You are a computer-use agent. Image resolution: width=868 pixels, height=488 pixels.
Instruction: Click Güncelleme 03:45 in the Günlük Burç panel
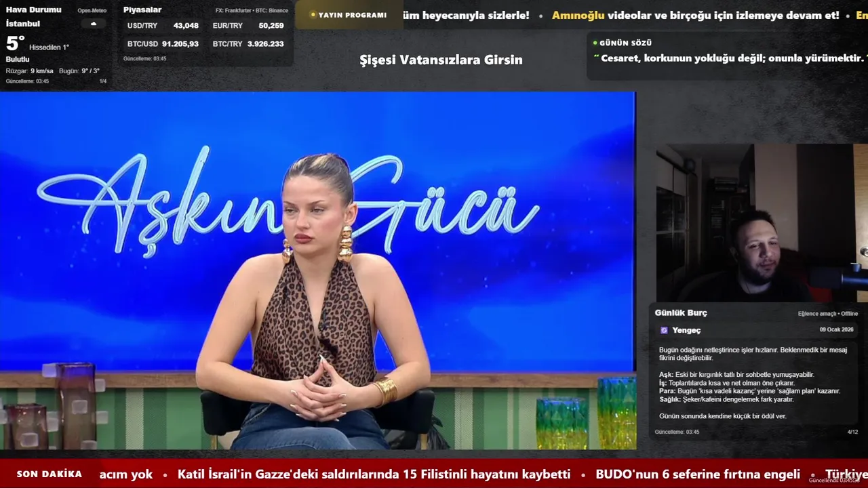pos(677,432)
